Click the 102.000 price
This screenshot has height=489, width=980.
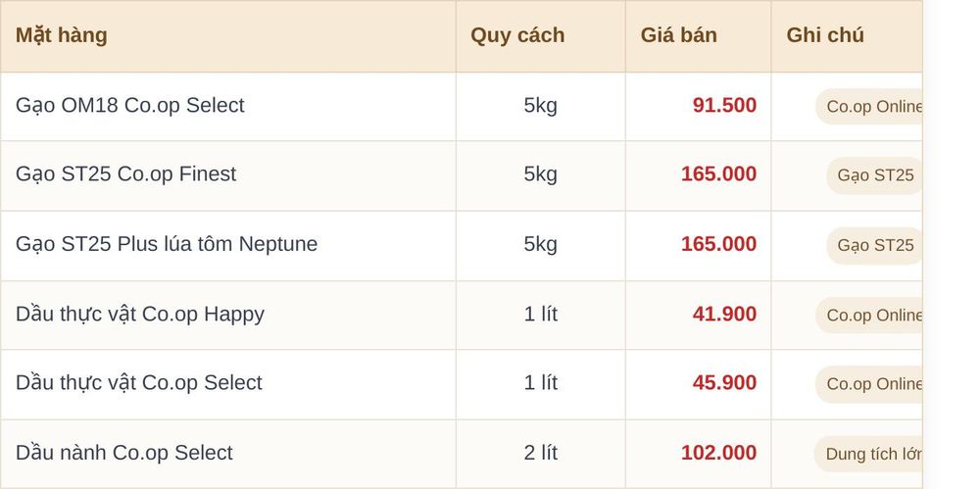pos(718,453)
